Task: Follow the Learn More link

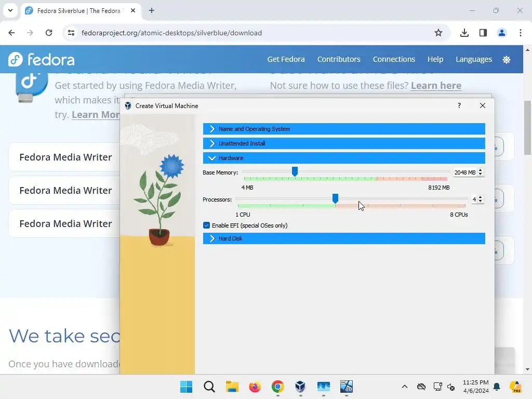Action: 96,115
